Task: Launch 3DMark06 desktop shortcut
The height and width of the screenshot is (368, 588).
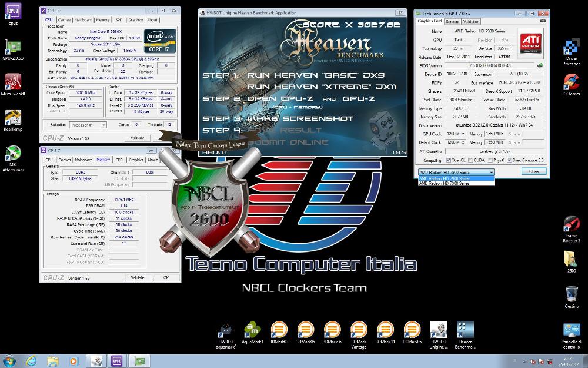Action: (x=332, y=333)
